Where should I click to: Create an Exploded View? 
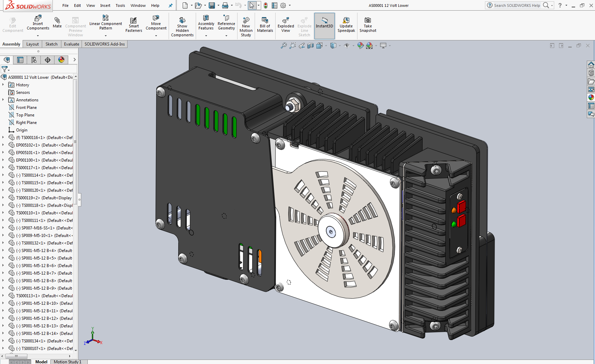click(286, 25)
